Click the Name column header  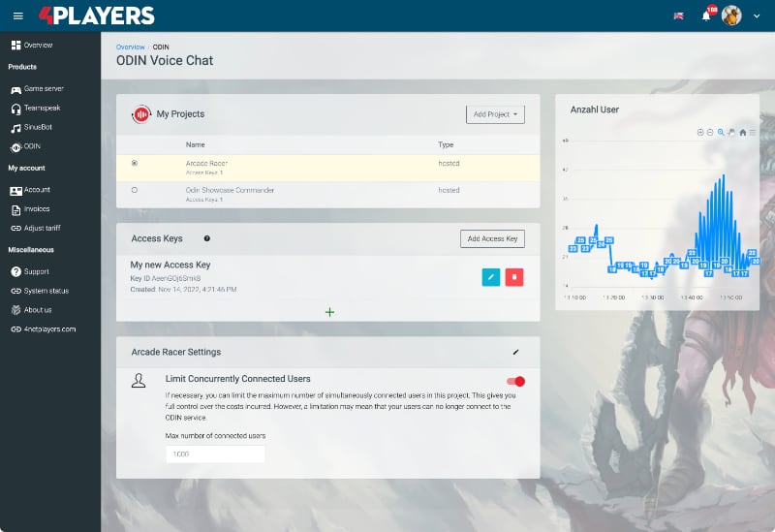[x=196, y=144]
